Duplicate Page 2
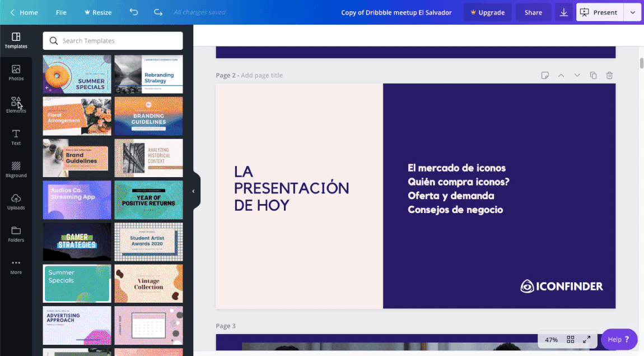 [x=593, y=75]
